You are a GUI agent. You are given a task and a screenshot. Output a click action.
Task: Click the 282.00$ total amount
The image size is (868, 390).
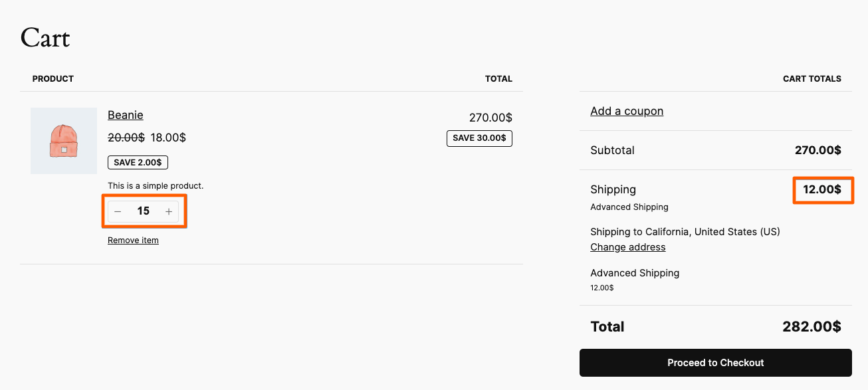pyautogui.click(x=812, y=327)
